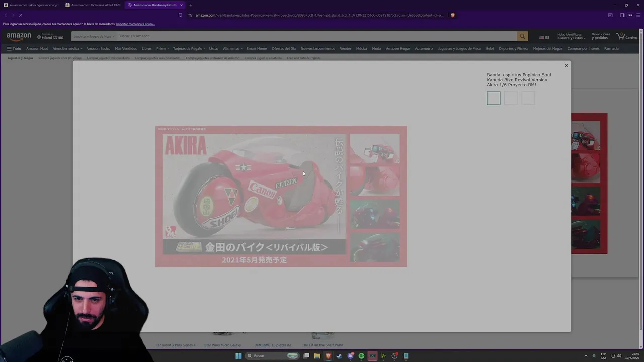Open Automotriz section
The height and width of the screenshot is (362, 644).
tap(424, 49)
